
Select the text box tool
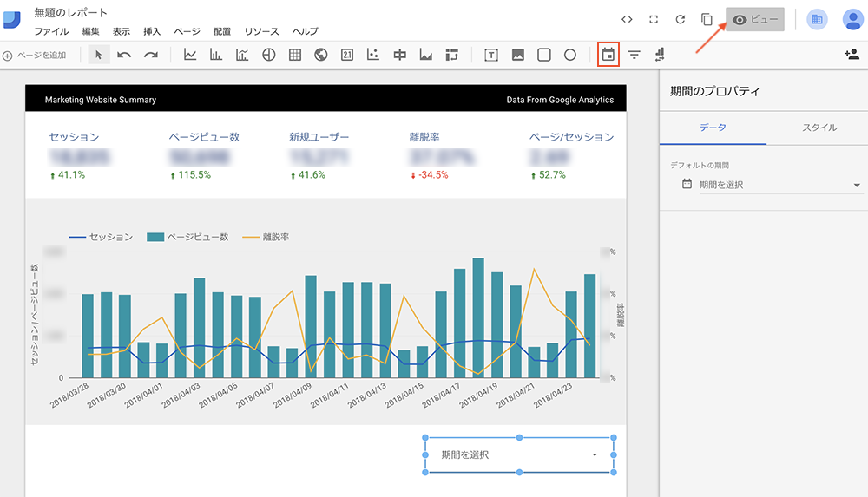pyautogui.click(x=491, y=55)
